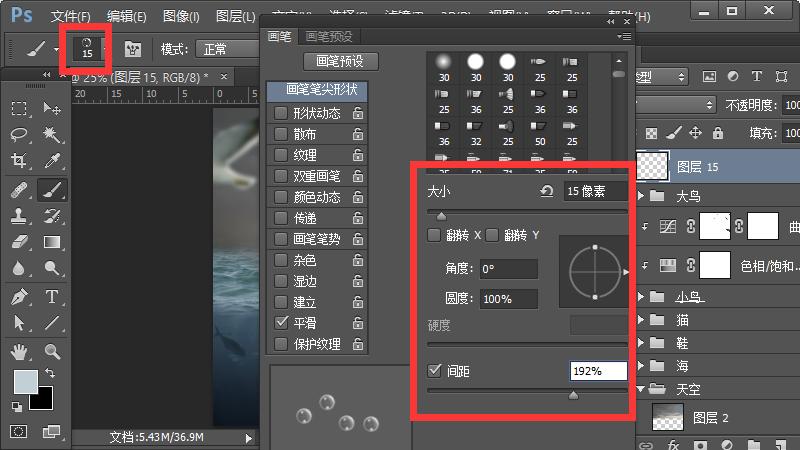Select the Crop tool
The height and width of the screenshot is (450, 800).
point(19,161)
